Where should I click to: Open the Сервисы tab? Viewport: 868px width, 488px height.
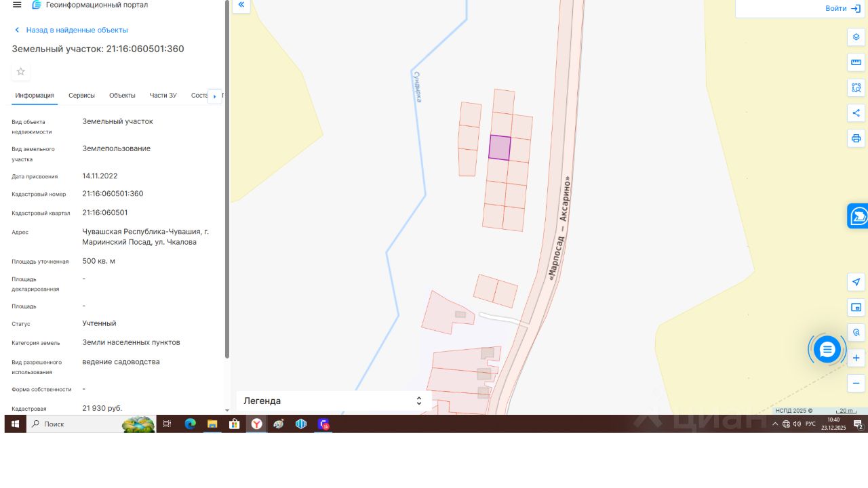click(81, 96)
